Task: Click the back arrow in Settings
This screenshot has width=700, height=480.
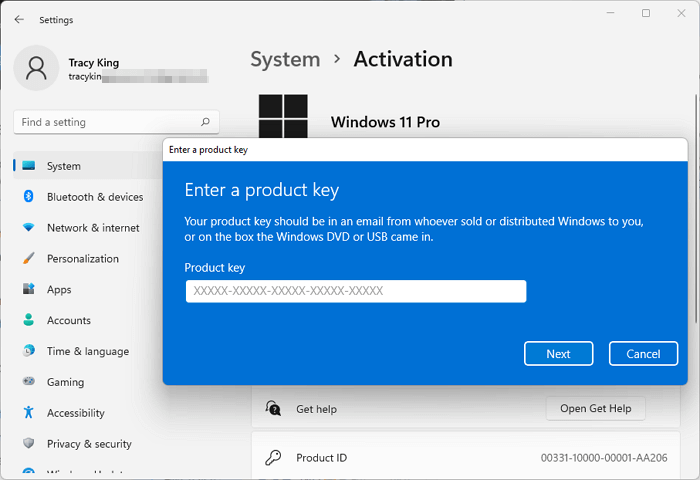Action: (19, 19)
